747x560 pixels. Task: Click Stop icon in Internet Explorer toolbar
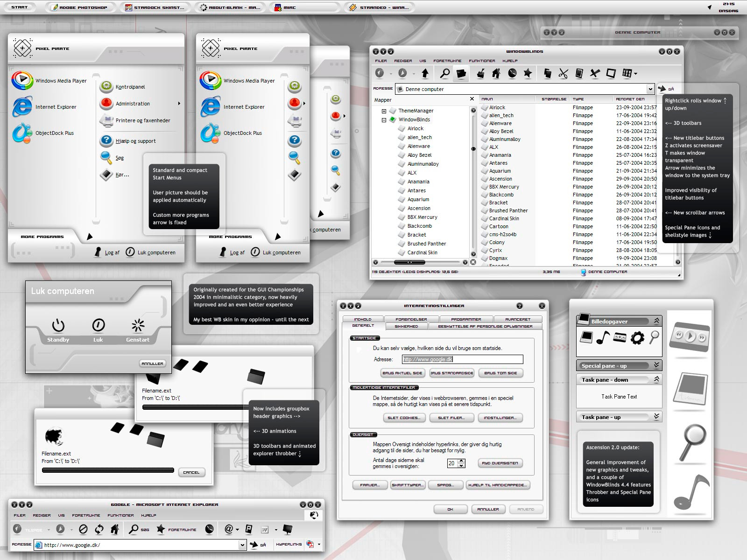tap(83, 529)
